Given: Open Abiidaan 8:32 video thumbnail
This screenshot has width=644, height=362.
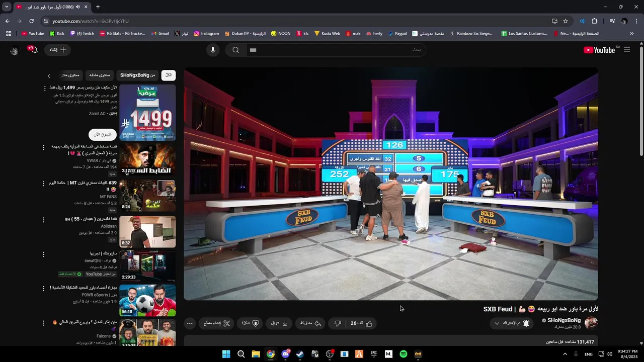Looking at the screenshot, I should tap(147, 231).
